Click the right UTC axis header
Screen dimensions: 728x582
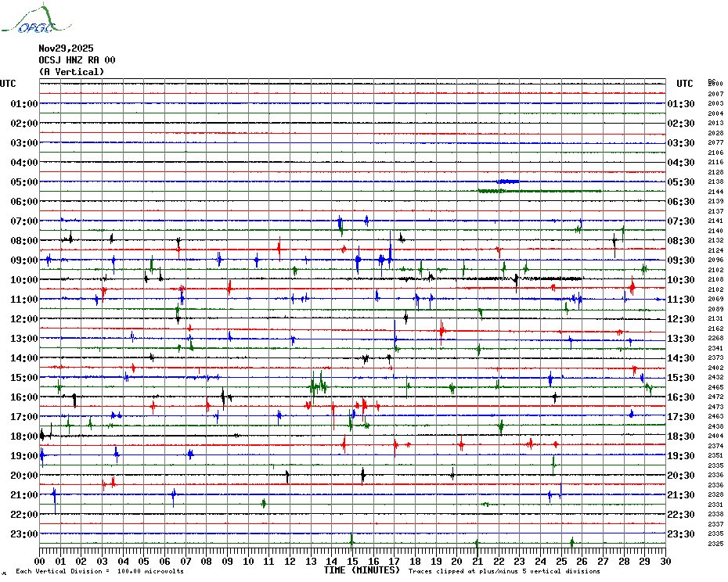click(684, 84)
